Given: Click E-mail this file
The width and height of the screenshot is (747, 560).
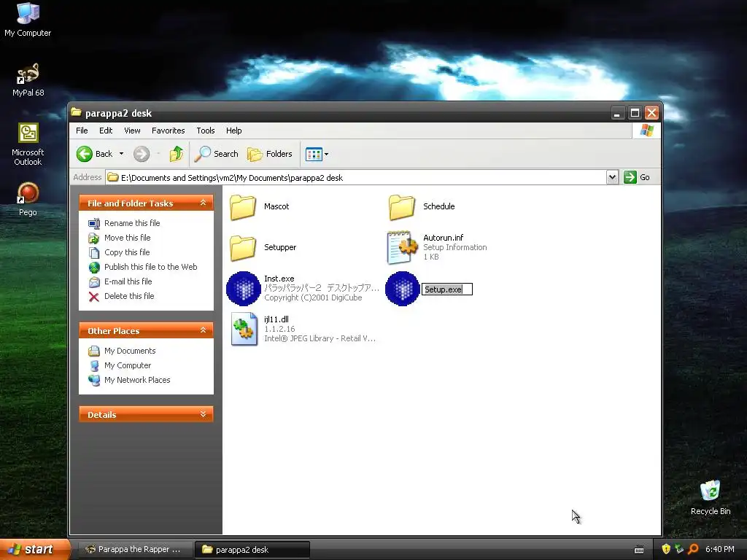Looking at the screenshot, I should (x=120, y=282).
